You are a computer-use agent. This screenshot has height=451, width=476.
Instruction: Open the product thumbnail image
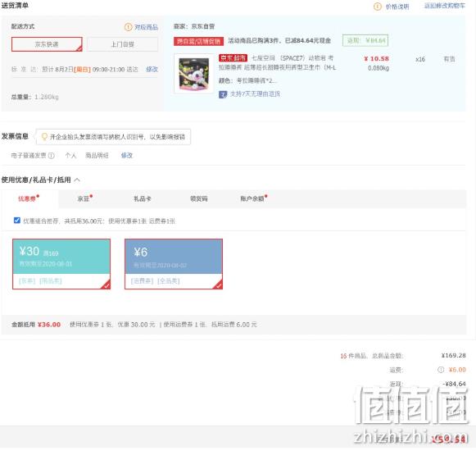click(x=194, y=73)
